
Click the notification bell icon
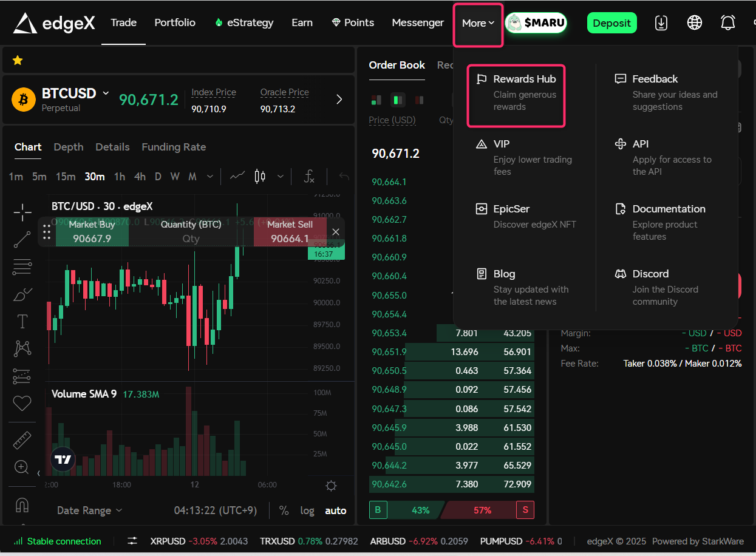(x=727, y=23)
